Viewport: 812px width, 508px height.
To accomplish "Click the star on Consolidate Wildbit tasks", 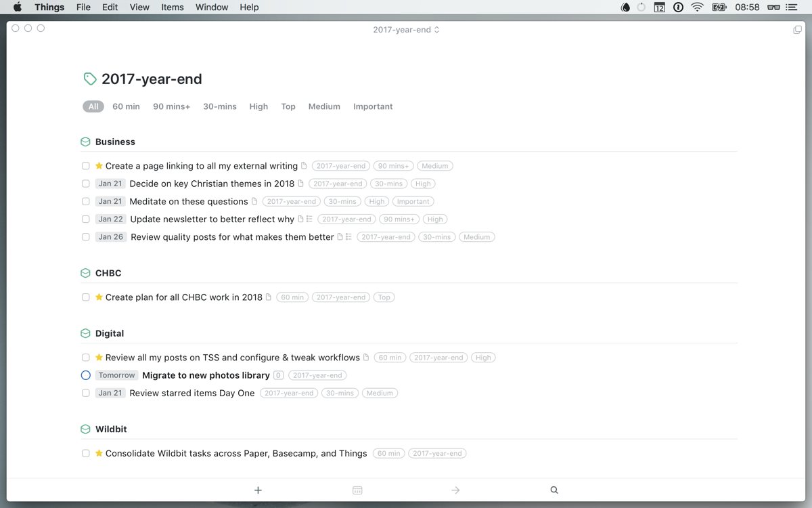I will point(99,453).
